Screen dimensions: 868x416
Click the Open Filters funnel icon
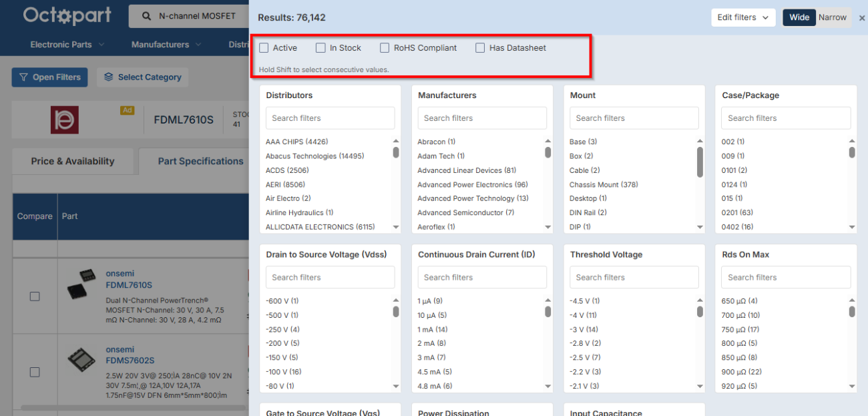(23, 77)
